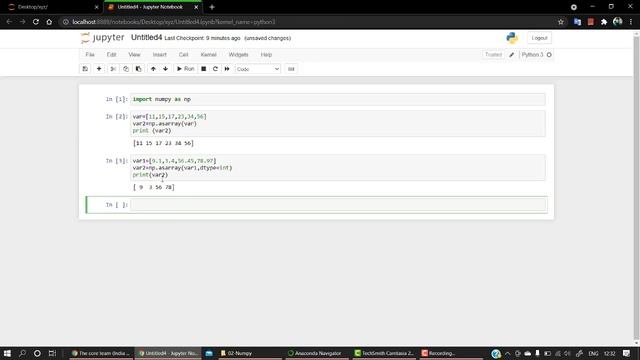Insert a new cell below using plus icon
Viewport: 640px width, 360px height.
coord(99,69)
